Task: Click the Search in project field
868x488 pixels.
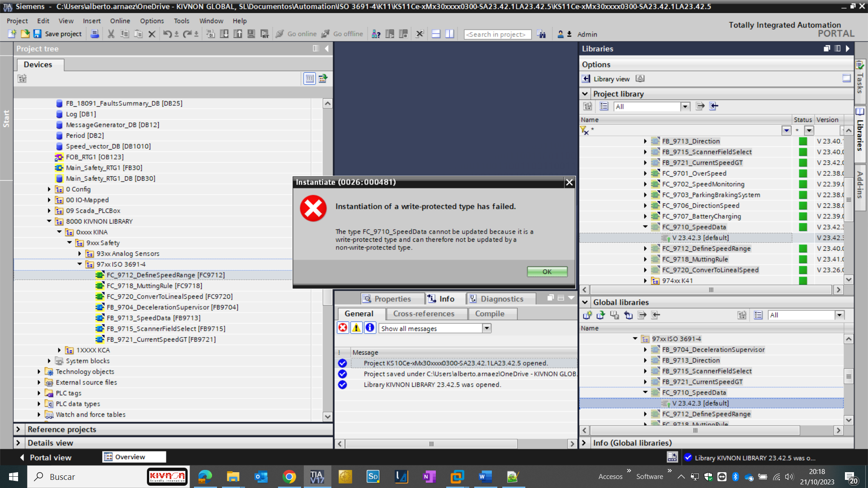Action: pos(497,34)
